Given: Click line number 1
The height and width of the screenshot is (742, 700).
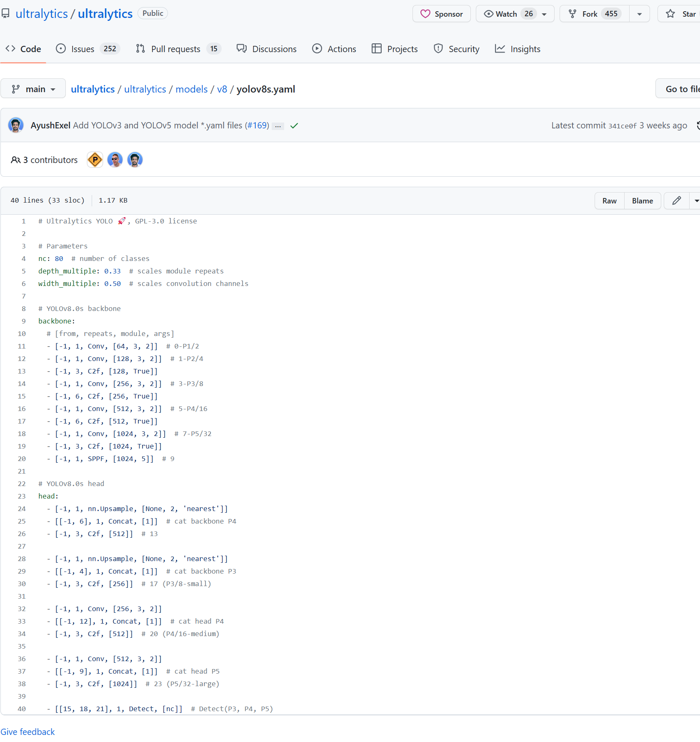Looking at the screenshot, I should click(x=23, y=221).
